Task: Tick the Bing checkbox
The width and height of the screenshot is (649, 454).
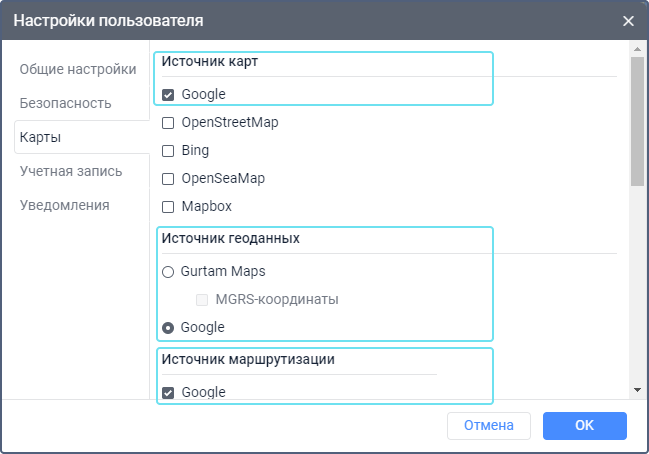Action: pos(168,151)
